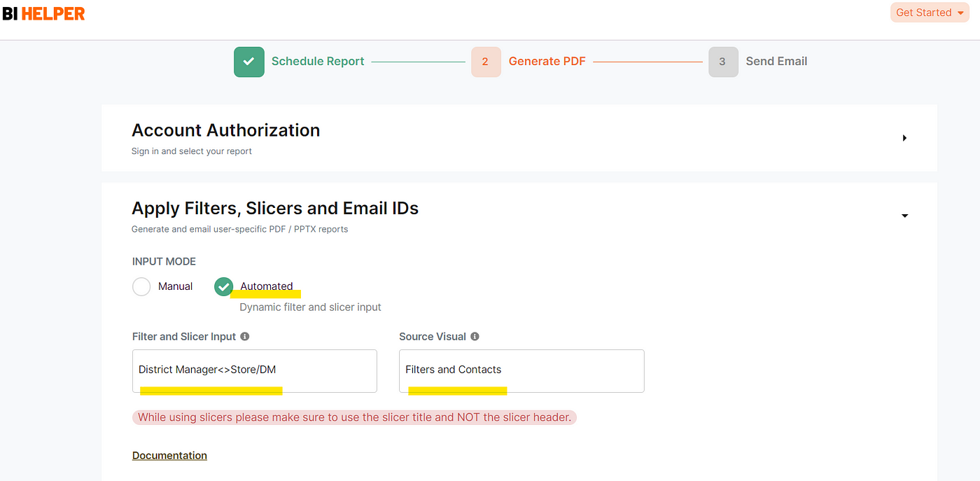Open the Get Started dropdown

[x=930, y=13]
